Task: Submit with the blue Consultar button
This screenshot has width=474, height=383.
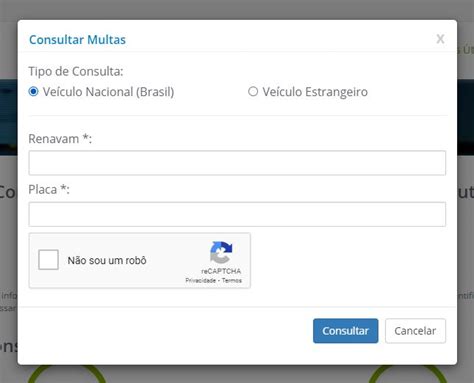Action: tap(345, 331)
